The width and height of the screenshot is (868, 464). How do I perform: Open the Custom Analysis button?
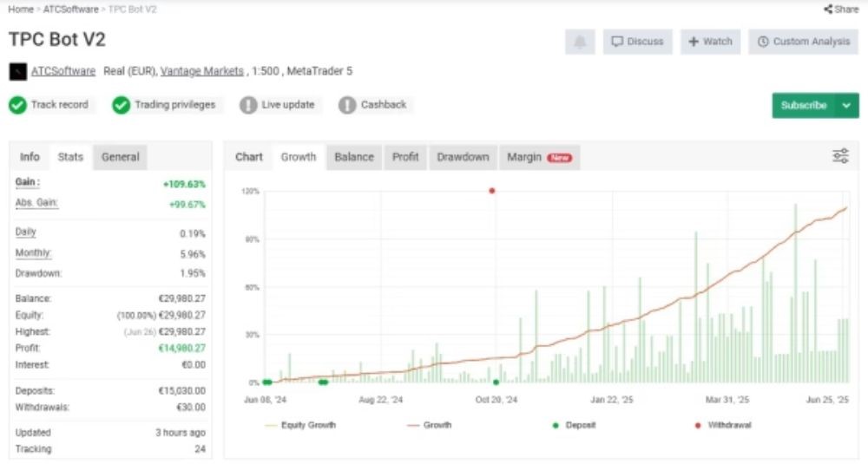(804, 42)
